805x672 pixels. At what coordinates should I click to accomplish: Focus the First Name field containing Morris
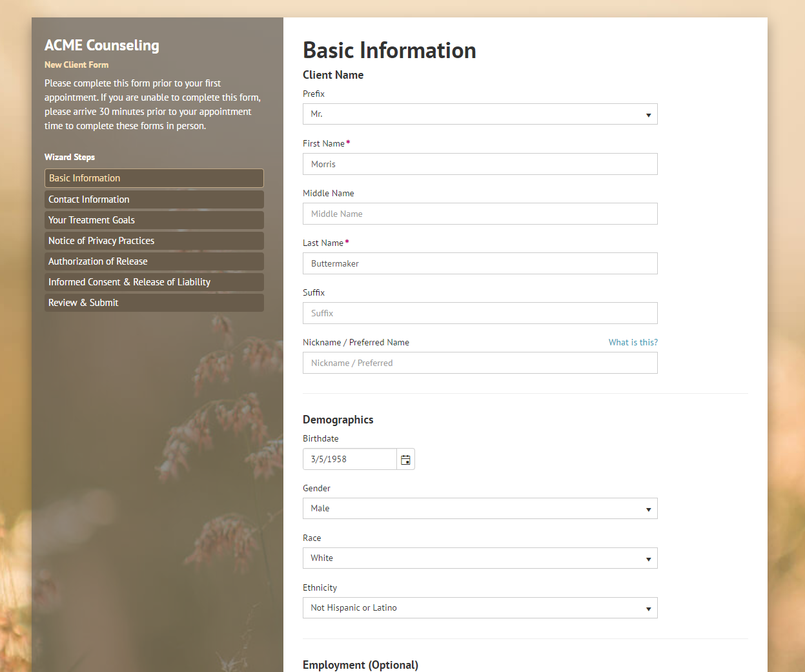(480, 164)
